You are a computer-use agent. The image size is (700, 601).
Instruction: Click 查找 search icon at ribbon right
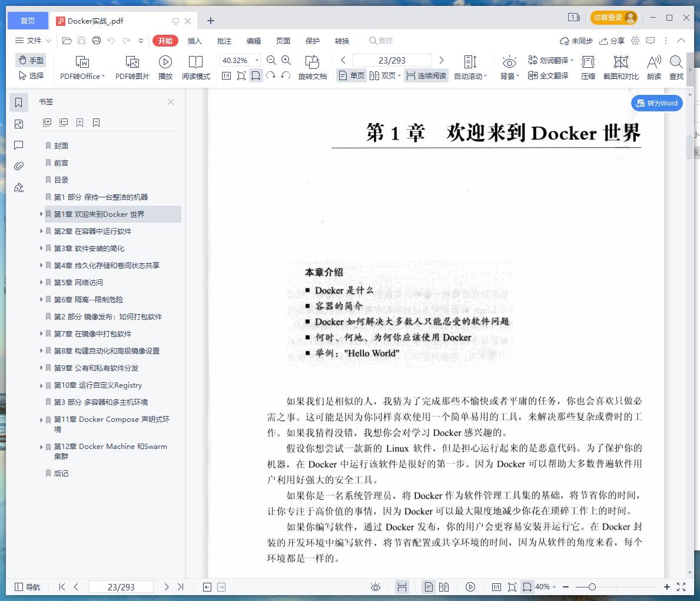point(676,68)
